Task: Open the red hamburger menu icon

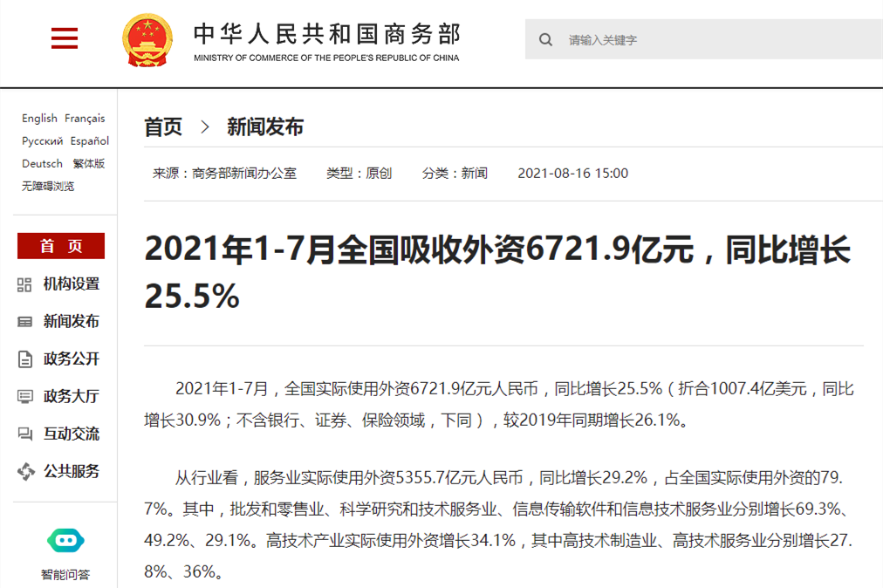Action: tap(65, 38)
